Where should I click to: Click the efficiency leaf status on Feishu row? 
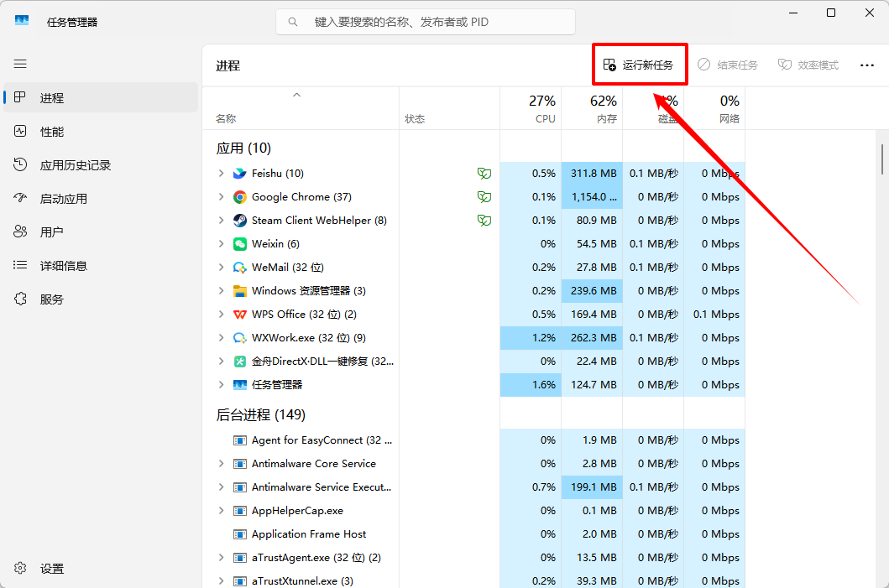484,174
